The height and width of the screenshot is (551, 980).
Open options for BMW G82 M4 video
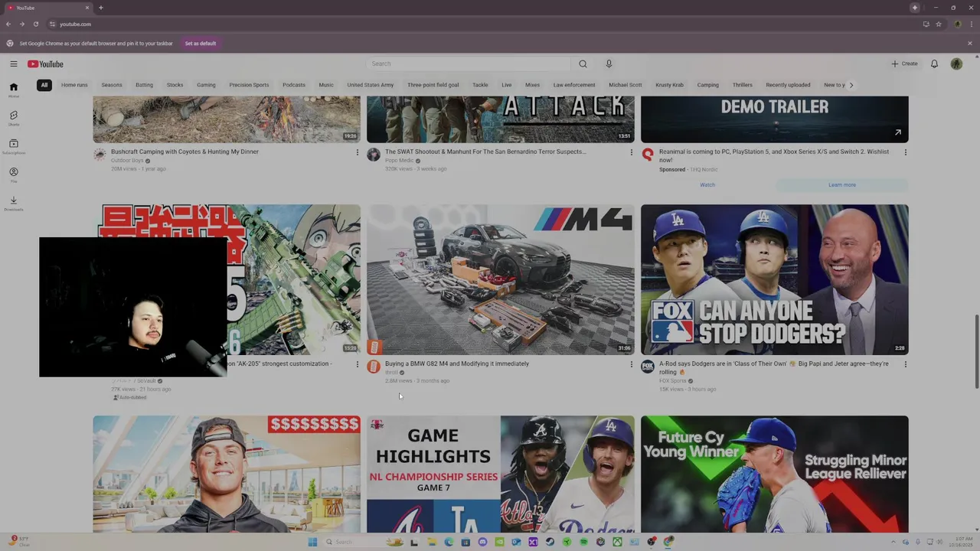pyautogui.click(x=631, y=364)
